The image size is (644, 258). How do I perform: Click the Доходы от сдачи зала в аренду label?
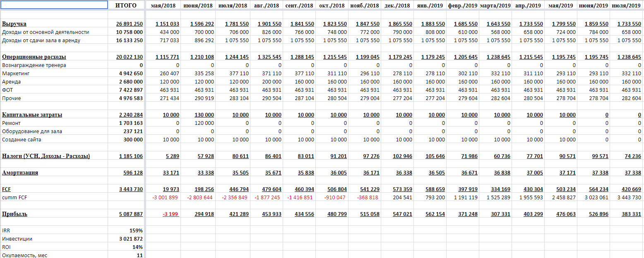[x=41, y=41]
